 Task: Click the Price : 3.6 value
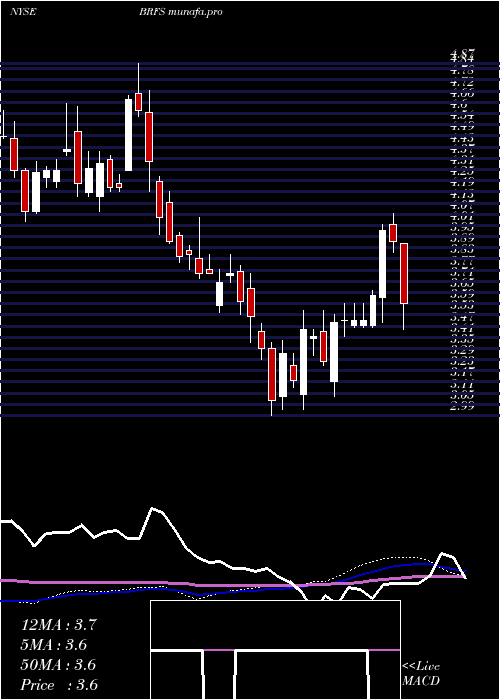pos(59,685)
